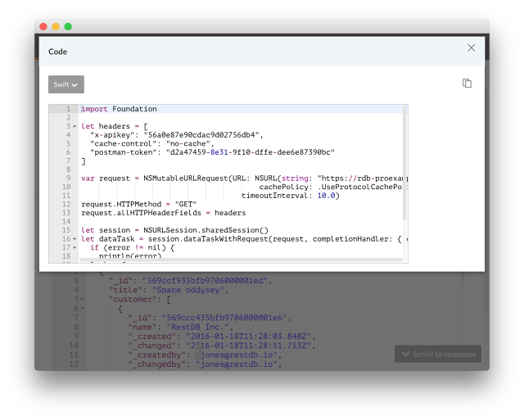Collapse the customer array fold arrow on response line 5
524x420 pixels.
82,299
